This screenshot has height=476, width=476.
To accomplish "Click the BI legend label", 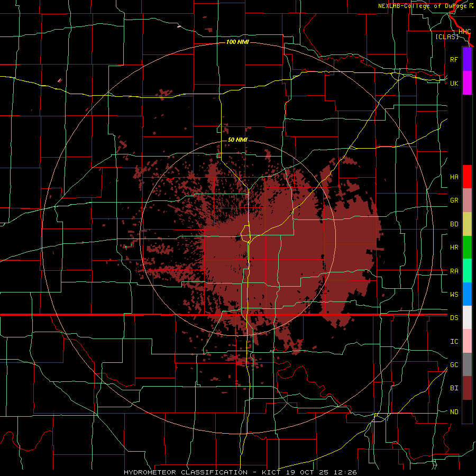I will pyautogui.click(x=454, y=388).
